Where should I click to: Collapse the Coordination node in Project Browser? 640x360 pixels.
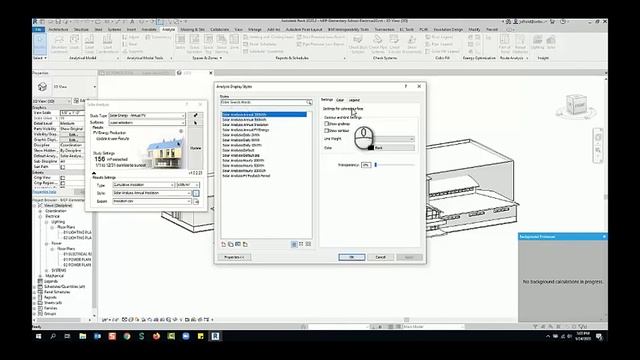(40, 211)
